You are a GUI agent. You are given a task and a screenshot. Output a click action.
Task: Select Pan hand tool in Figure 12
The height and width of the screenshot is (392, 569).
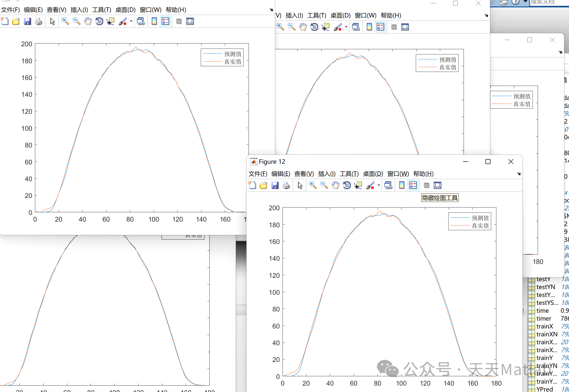(x=335, y=185)
